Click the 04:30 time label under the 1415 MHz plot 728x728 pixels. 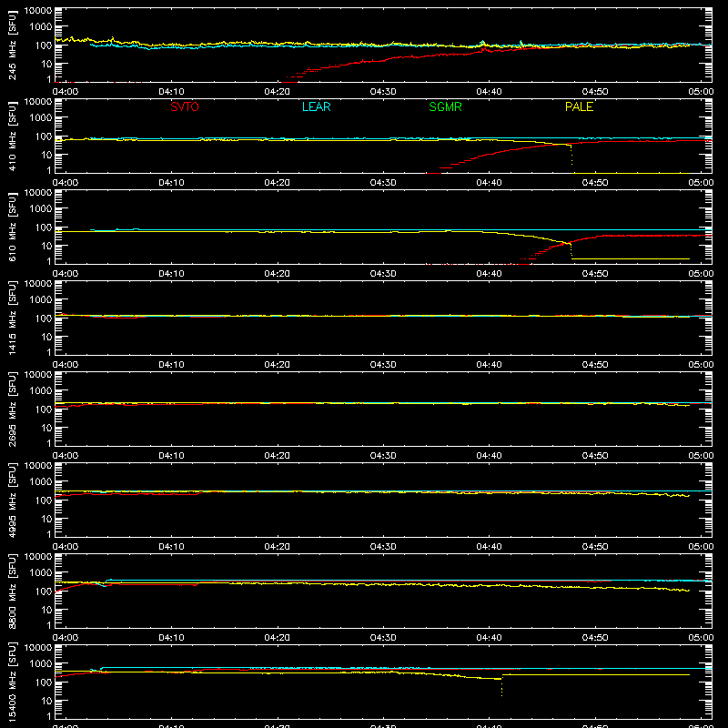(x=383, y=365)
